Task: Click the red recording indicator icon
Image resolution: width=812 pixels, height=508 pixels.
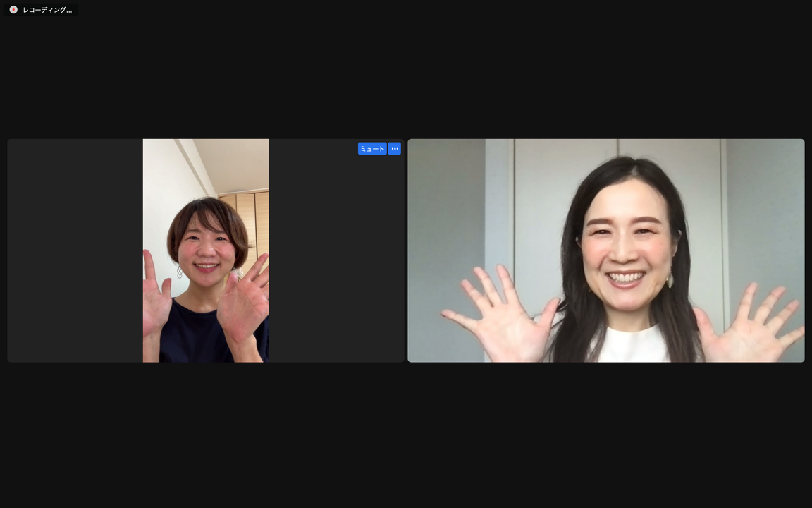Action: point(13,10)
